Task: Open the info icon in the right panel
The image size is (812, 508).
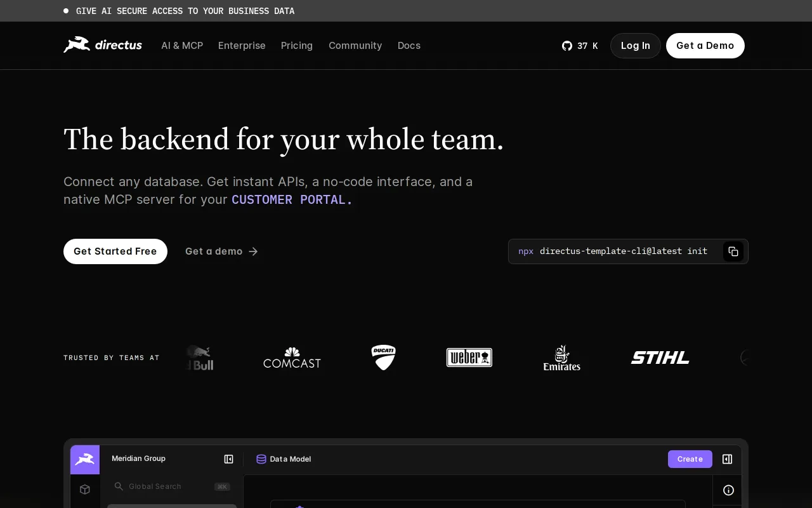Action: (x=728, y=490)
